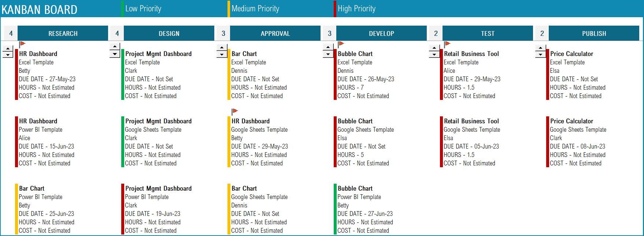Image resolution: width=644 pixels, height=236 pixels.
Task: Click the up arrow spinner in Test column
Action: point(434,48)
